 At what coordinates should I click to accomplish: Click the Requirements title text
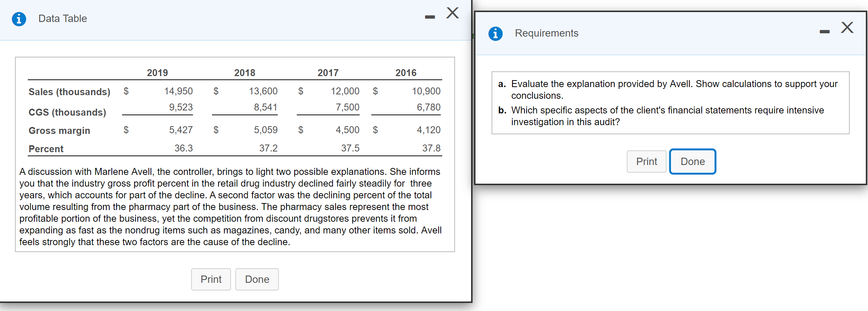(546, 33)
